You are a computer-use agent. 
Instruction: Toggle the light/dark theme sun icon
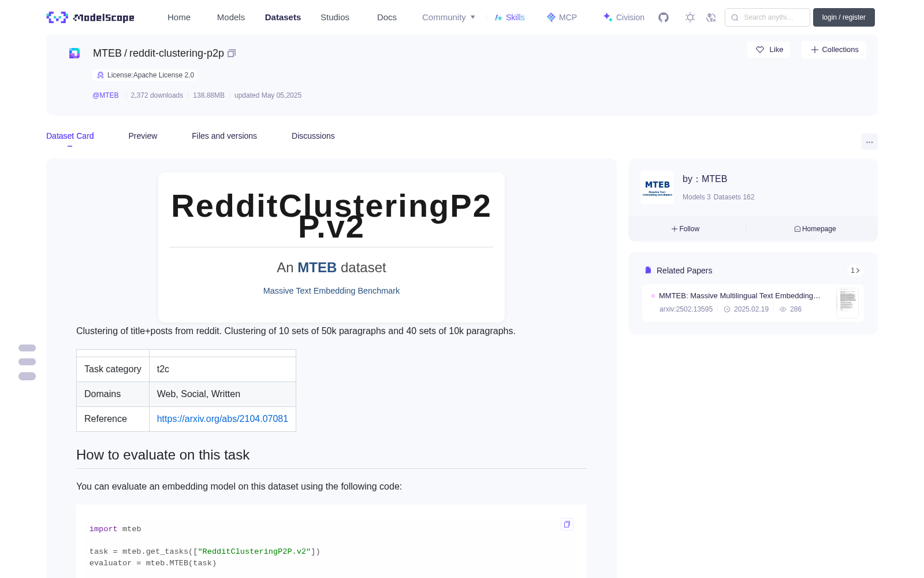690,17
